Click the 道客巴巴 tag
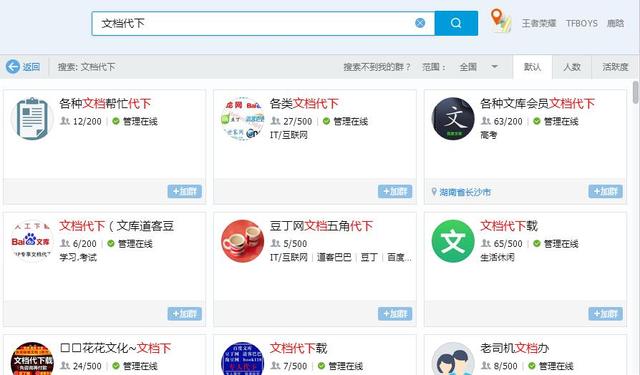The height and width of the screenshot is (375, 640). pos(334,257)
